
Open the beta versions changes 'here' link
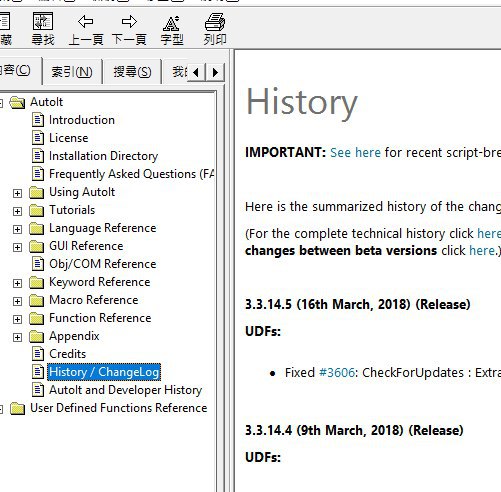point(482,250)
